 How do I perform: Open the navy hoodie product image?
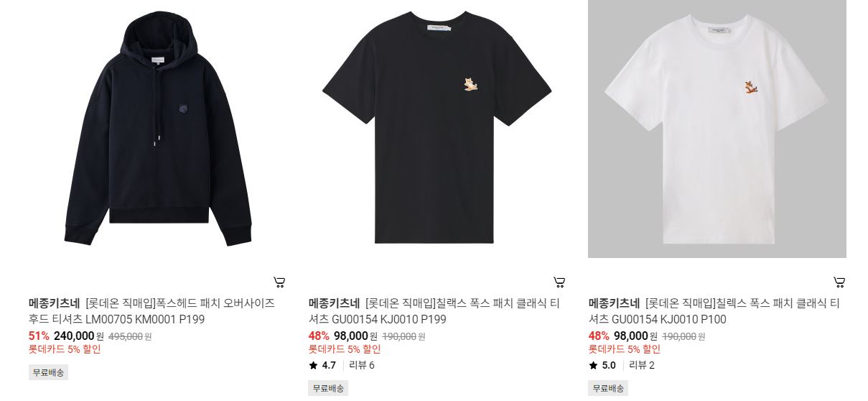(x=157, y=129)
